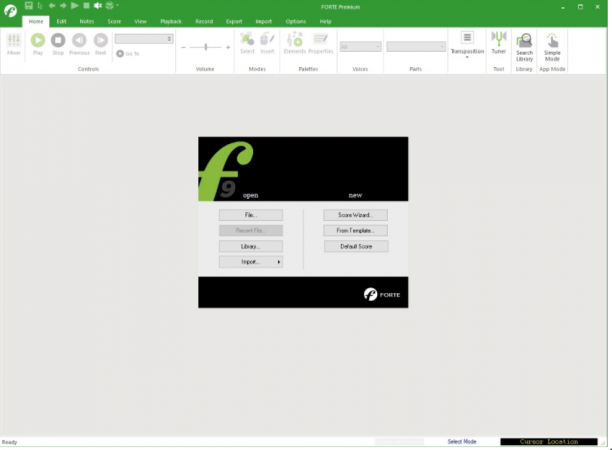The image size is (612, 450).
Task: Click the stop square in quick access toolbar
Action: coord(86,5)
